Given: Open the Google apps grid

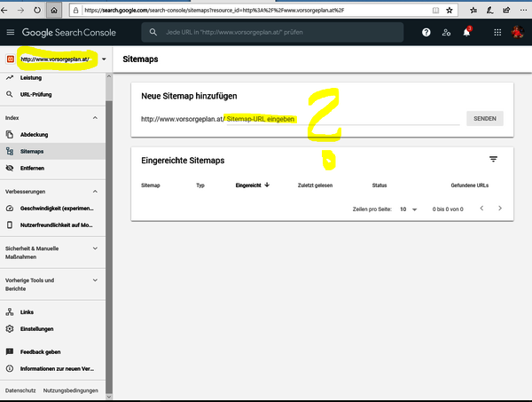Looking at the screenshot, I should pos(497,32).
